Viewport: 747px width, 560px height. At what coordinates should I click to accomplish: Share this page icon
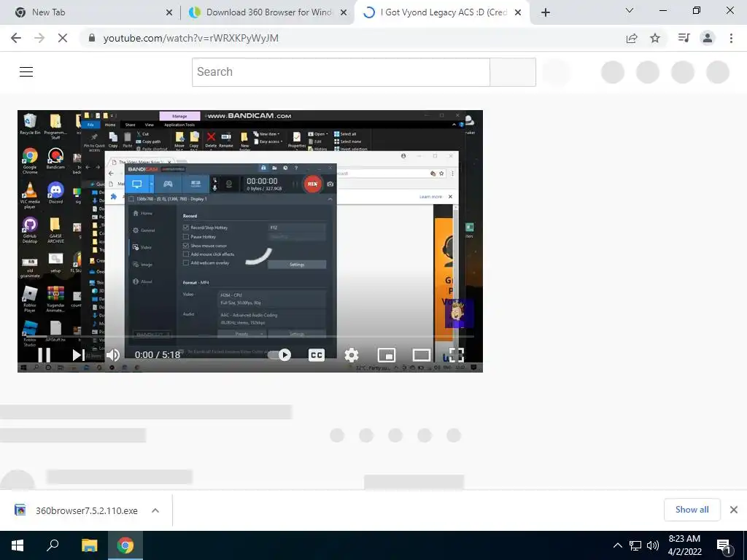632,38
